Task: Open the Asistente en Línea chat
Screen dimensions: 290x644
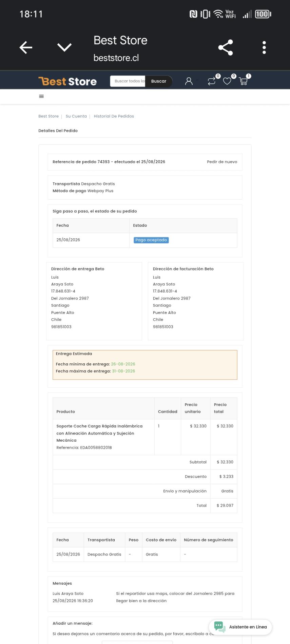Action: [x=240, y=627]
